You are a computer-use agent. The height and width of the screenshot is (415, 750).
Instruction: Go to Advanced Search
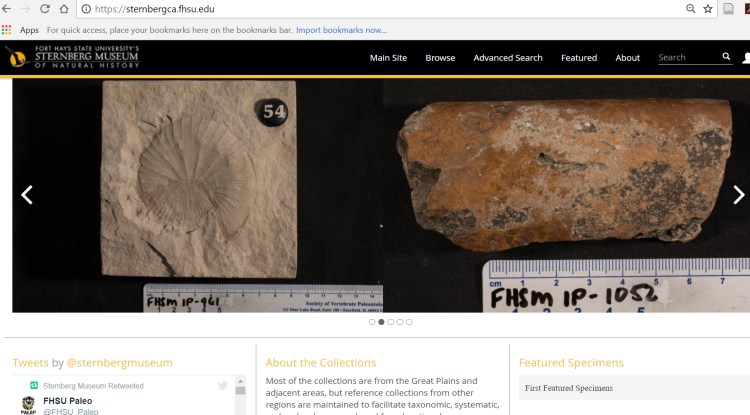(508, 58)
